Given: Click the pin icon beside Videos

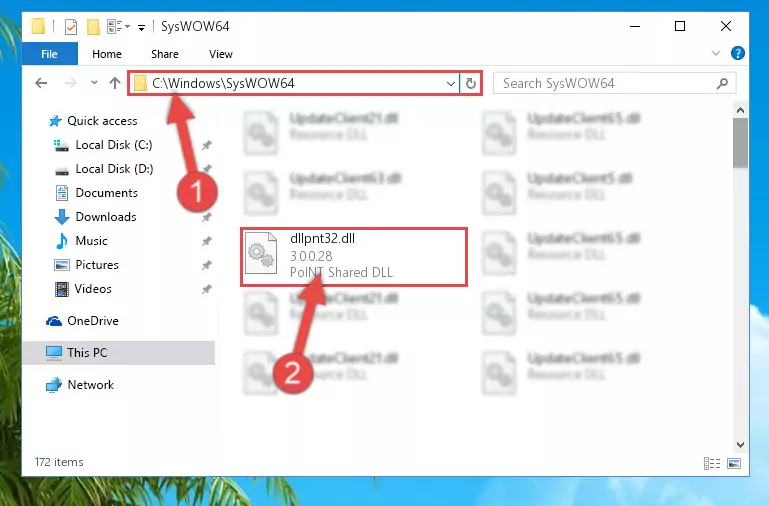Looking at the screenshot, I should coord(206,289).
